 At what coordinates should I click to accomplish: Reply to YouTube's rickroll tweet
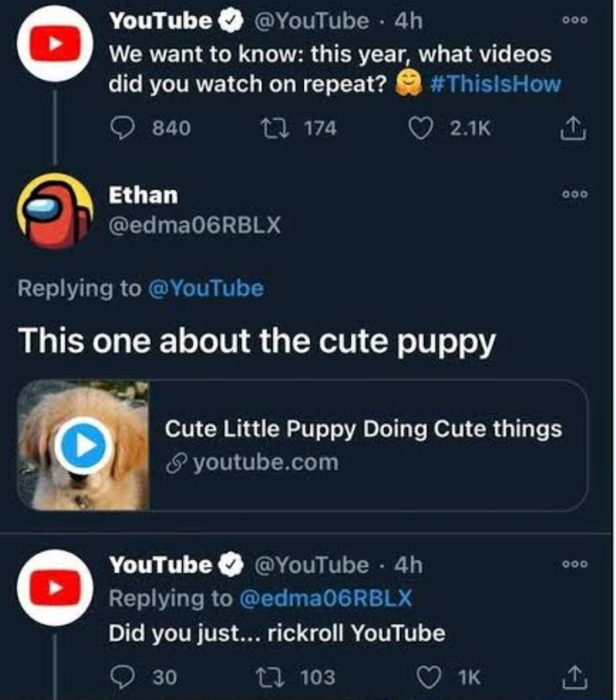click(x=121, y=676)
